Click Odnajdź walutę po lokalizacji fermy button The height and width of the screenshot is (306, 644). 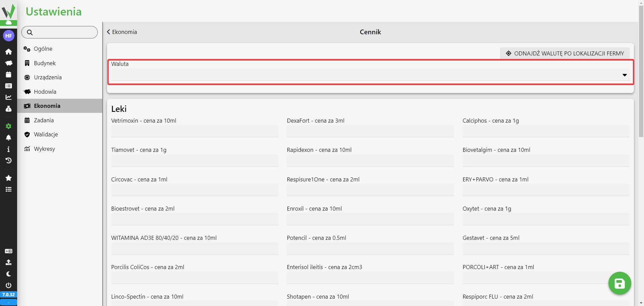[x=565, y=53]
